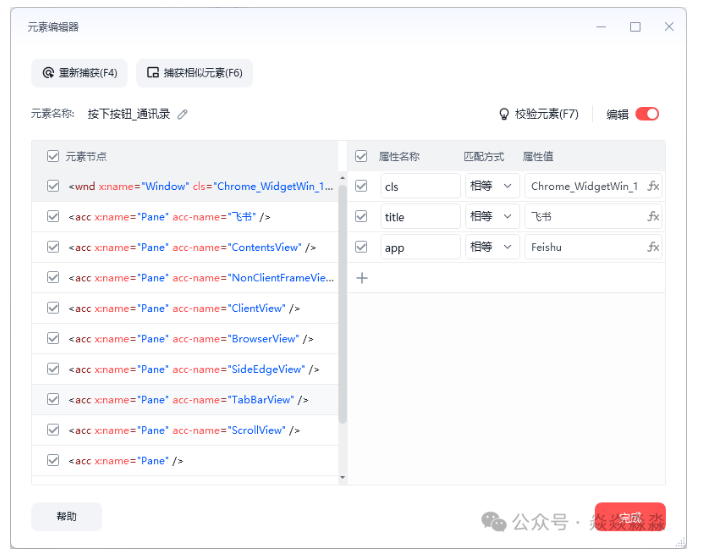The height and width of the screenshot is (560, 714).
Task: Toggle the 编辑 edit switch
Action: coord(647,114)
